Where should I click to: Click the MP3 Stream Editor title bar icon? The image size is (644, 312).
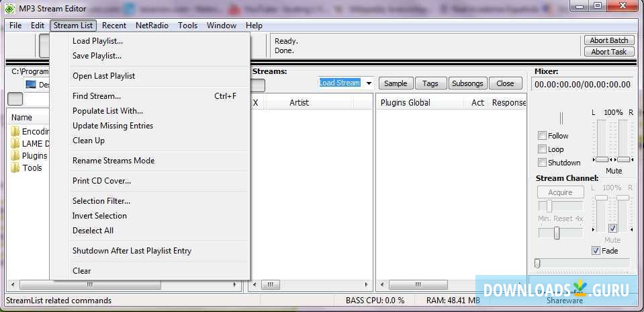click(x=10, y=8)
